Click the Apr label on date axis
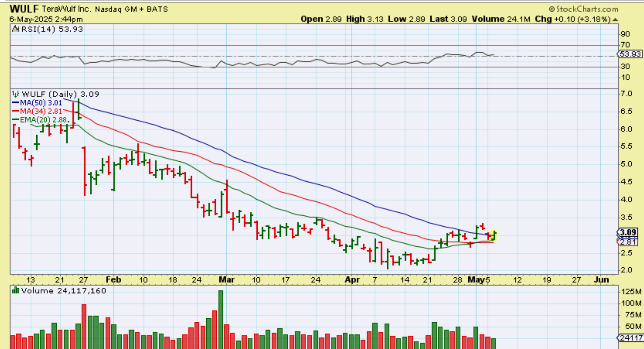Screen dimensions: 644x349 coord(352,280)
